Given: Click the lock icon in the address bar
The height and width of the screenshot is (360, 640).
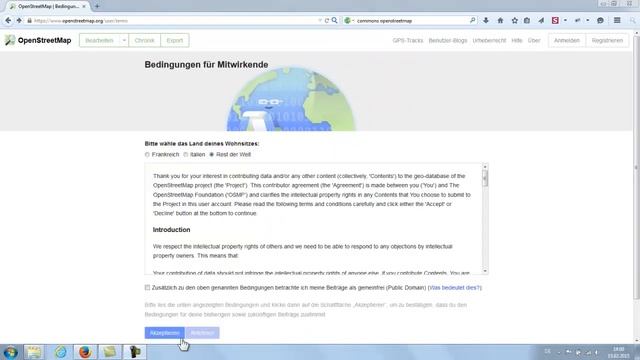Looking at the screenshot, I should tap(29, 20).
